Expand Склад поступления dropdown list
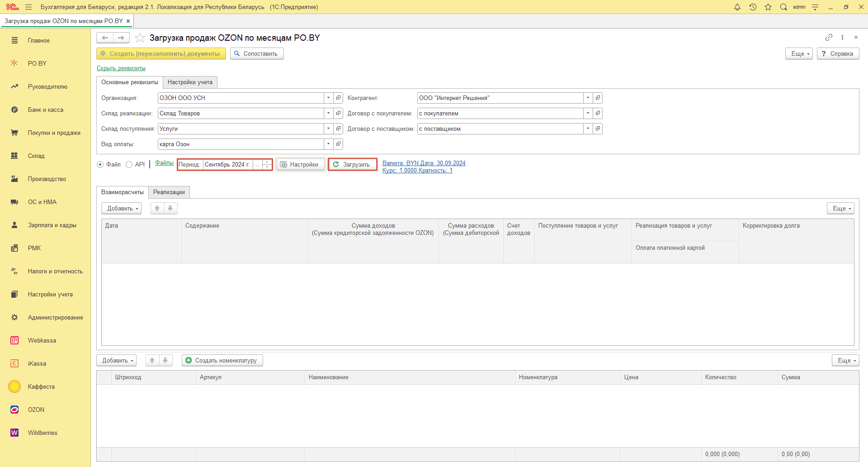868x467 pixels. coord(329,129)
